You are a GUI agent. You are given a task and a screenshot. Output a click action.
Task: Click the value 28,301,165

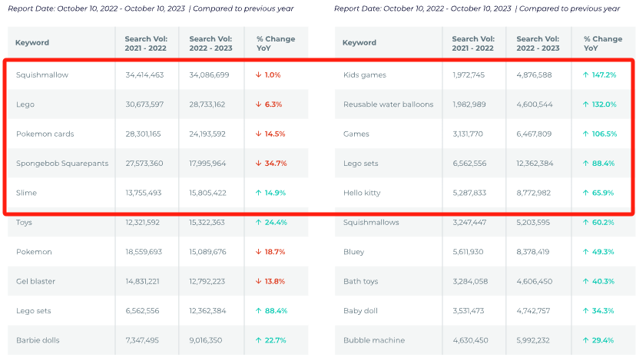143,134
